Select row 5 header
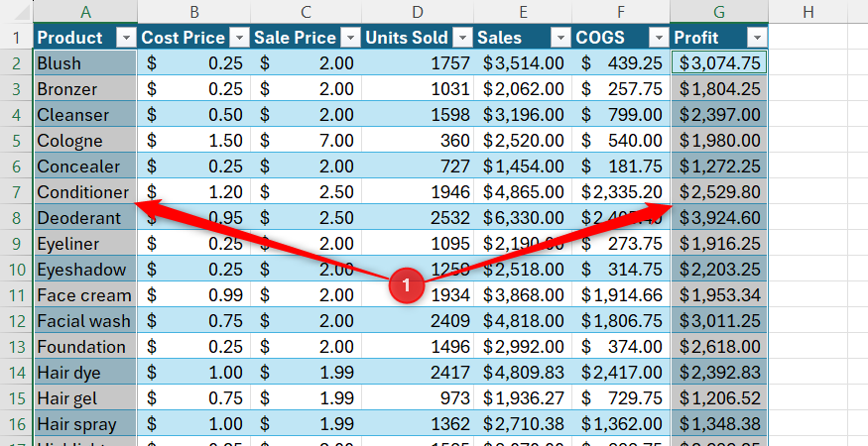 pos(17,141)
